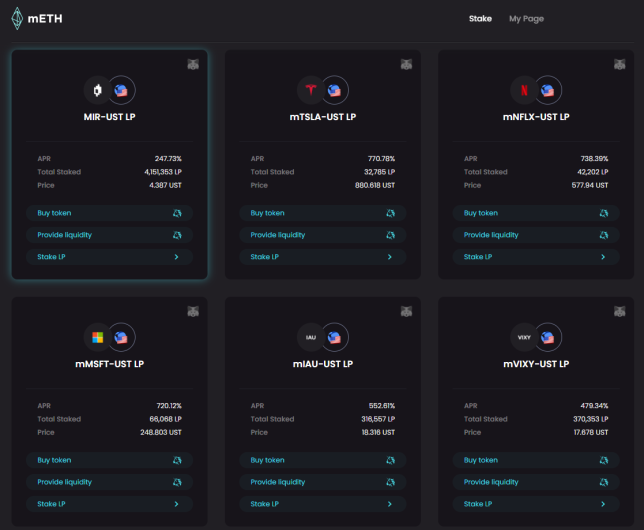The width and height of the screenshot is (644, 530).
Task: Click MetaMask fox icon on mNFLX-UST card
Action: coord(619,64)
